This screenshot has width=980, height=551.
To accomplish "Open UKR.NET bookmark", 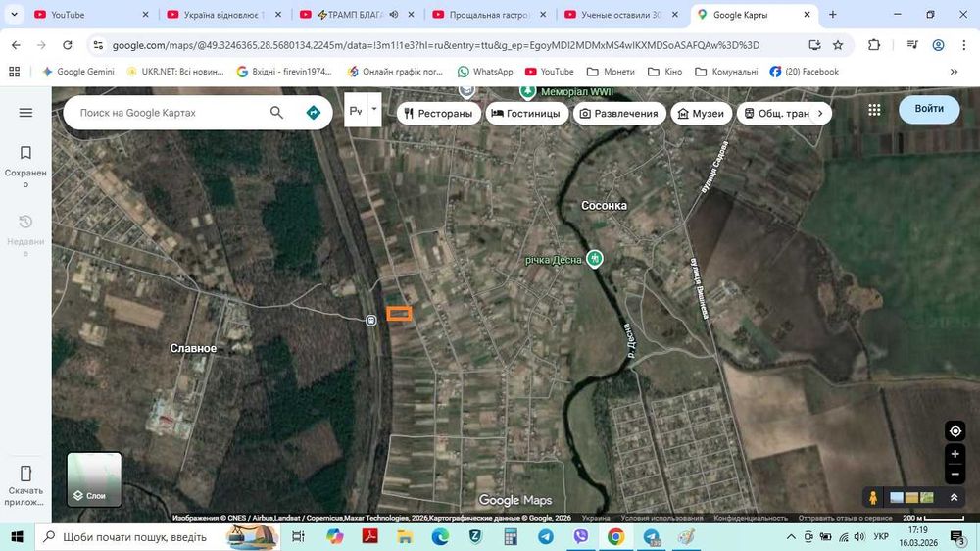I will tap(175, 72).
